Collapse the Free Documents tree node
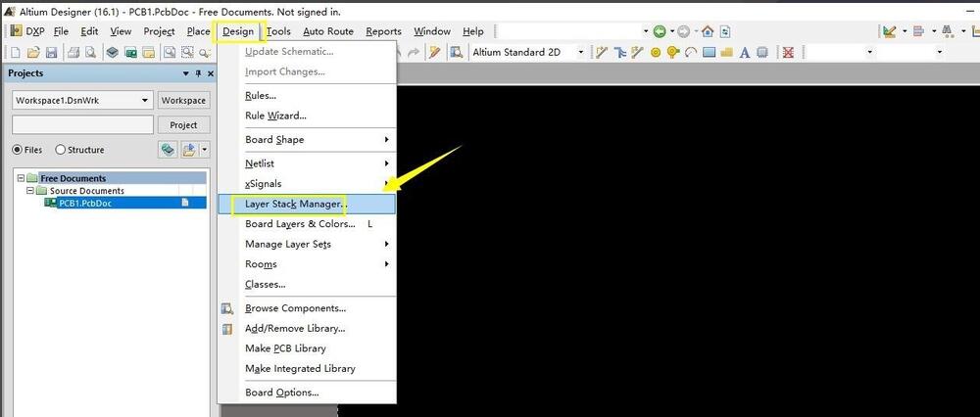Screen dimensions: 980x417 tap(21, 178)
